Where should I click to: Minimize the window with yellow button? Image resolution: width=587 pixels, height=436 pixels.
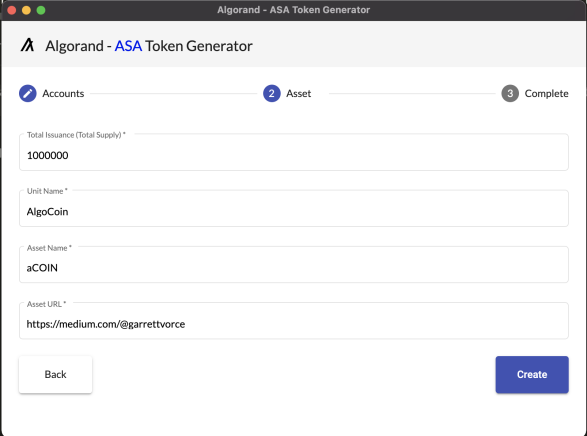(26, 10)
